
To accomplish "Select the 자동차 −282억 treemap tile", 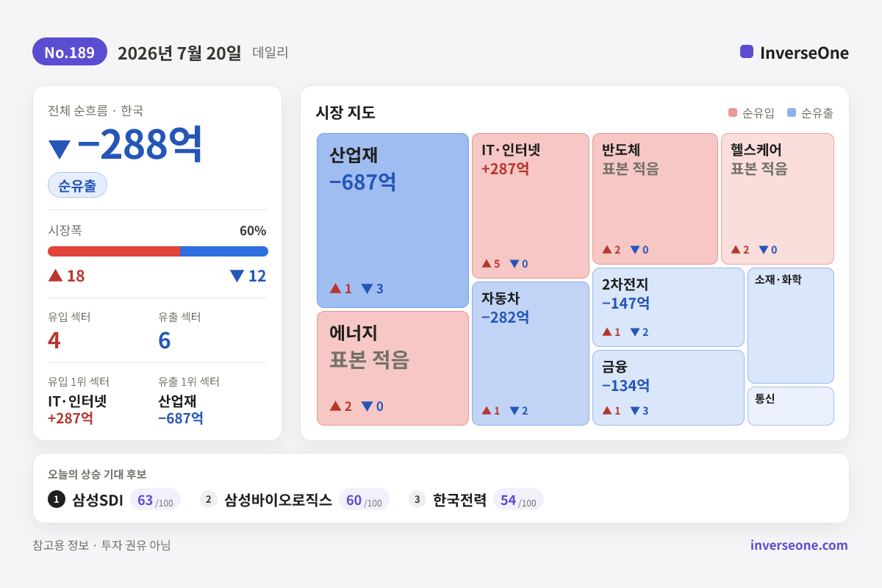I will click(x=531, y=354).
